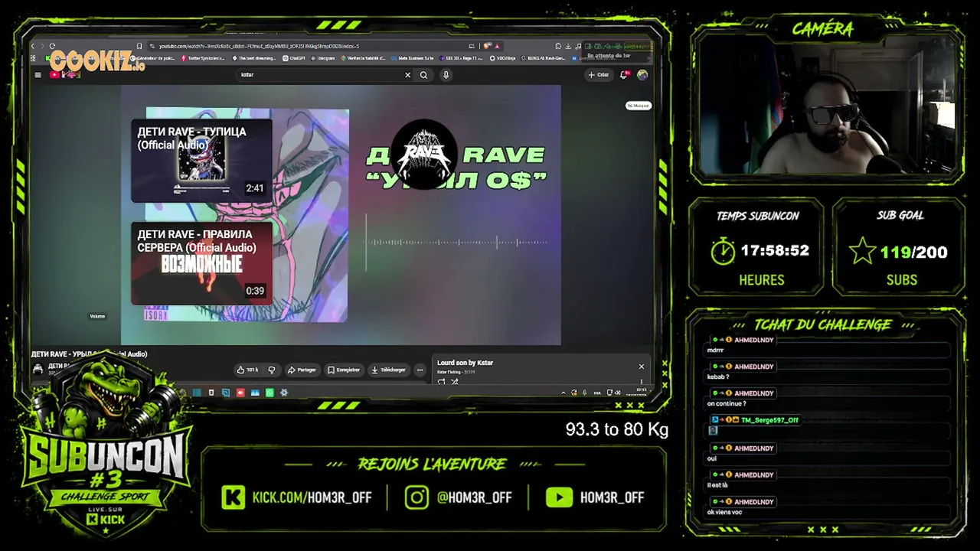This screenshot has height=551, width=980.
Task: Open the ChatGPT bookmark in the bookmarks bar
Action: (294, 58)
